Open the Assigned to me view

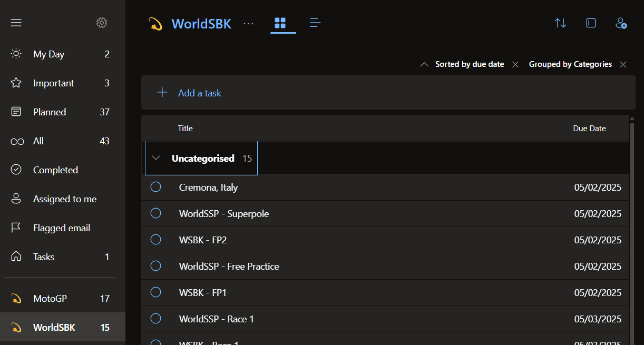(x=65, y=199)
